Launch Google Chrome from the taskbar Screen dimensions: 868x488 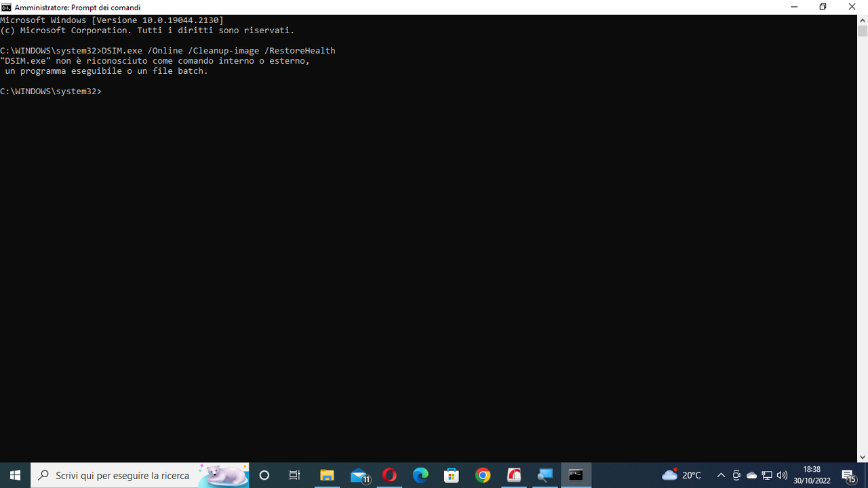(x=483, y=475)
